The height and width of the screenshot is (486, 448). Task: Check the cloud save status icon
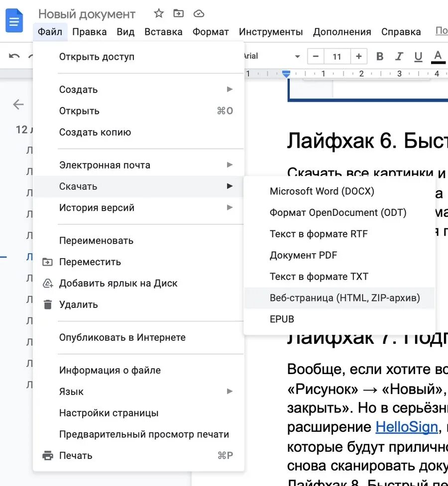[x=199, y=13]
